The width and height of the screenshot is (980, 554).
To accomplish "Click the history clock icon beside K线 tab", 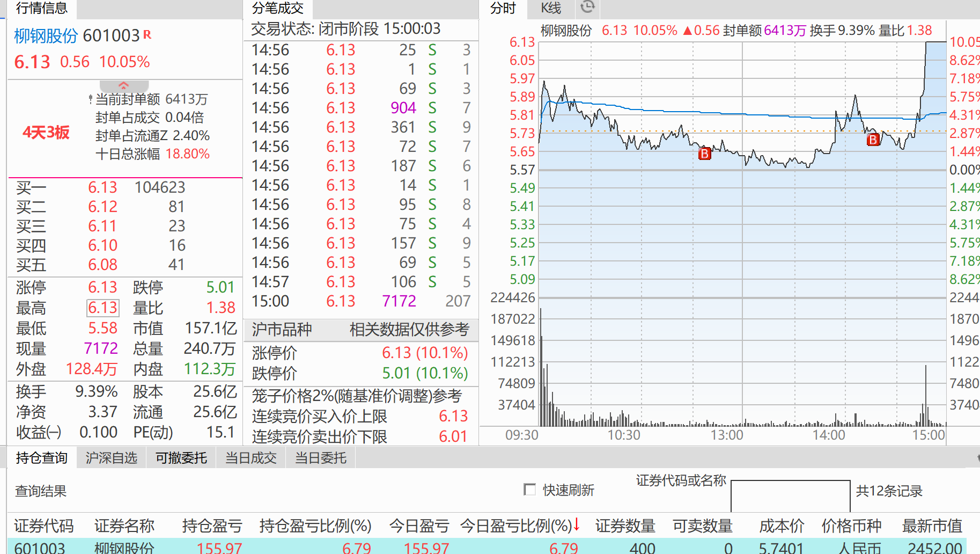I will (x=588, y=7).
